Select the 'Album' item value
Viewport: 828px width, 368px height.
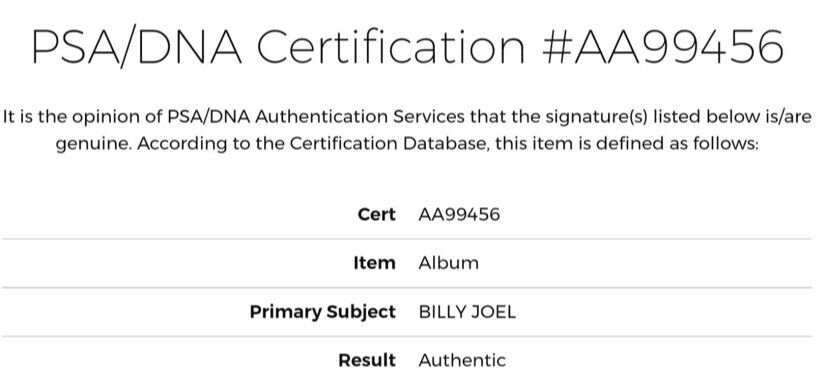(x=448, y=263)
